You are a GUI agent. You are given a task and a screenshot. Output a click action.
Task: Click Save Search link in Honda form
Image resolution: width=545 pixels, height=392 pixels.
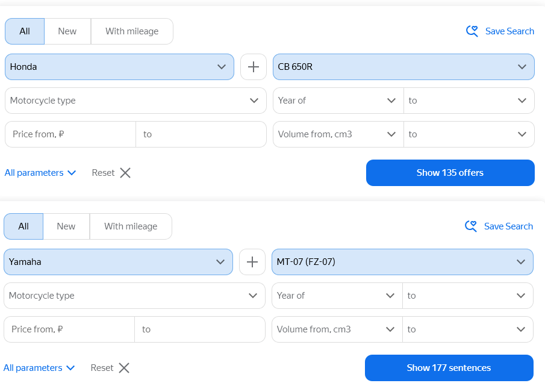(509, 31)
